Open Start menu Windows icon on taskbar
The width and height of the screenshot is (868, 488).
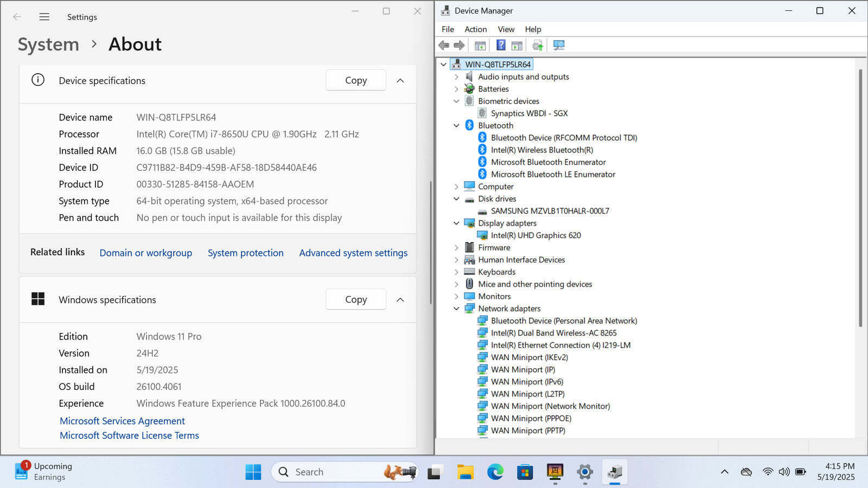click(x=253, y=472)
